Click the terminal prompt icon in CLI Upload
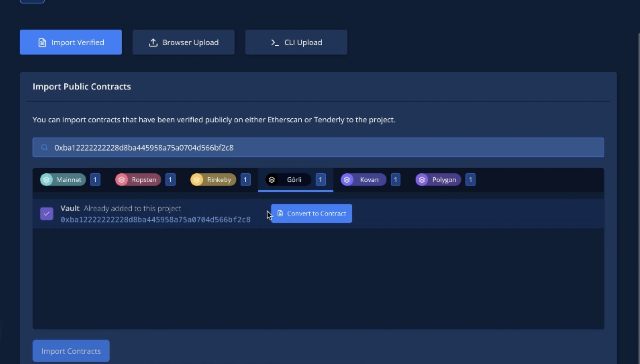The image size is (640, 364). click(x=275, y=42)
